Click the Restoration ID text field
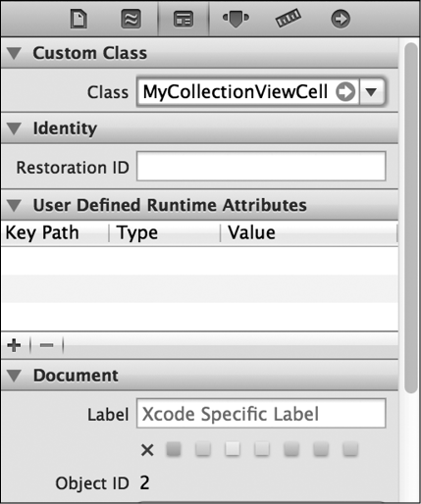 pos(261,166)
